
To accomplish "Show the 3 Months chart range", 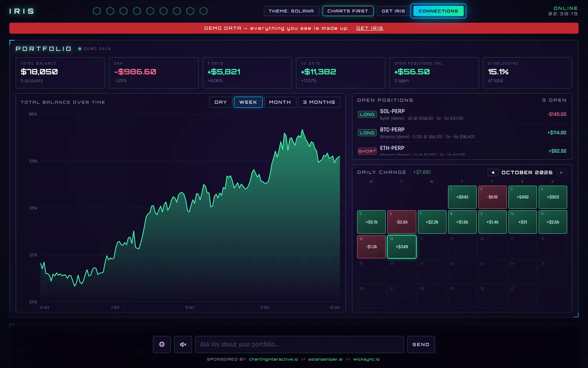I will pyautogui.click(x=319, y=102).
